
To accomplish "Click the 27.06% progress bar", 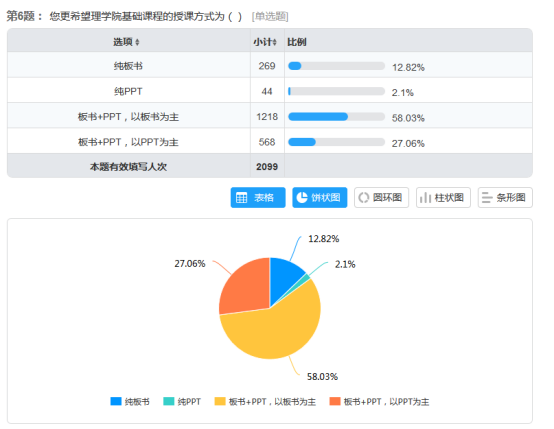I will point(336,142).
